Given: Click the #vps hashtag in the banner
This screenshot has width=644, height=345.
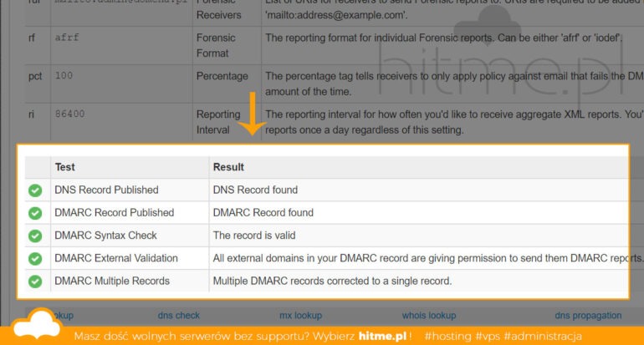Looking at the screenshot, I should [x=488, y=337].
